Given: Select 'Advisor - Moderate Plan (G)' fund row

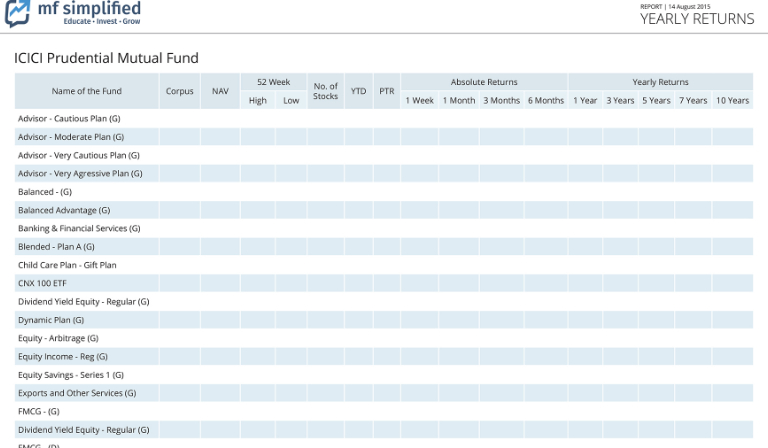Looking at the screenshot, I should coord(384,137).
